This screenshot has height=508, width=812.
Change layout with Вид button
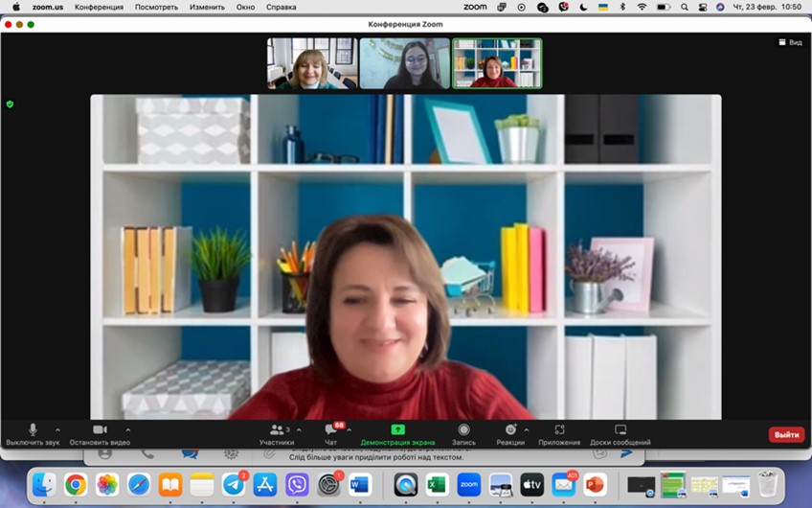(790, 42)
